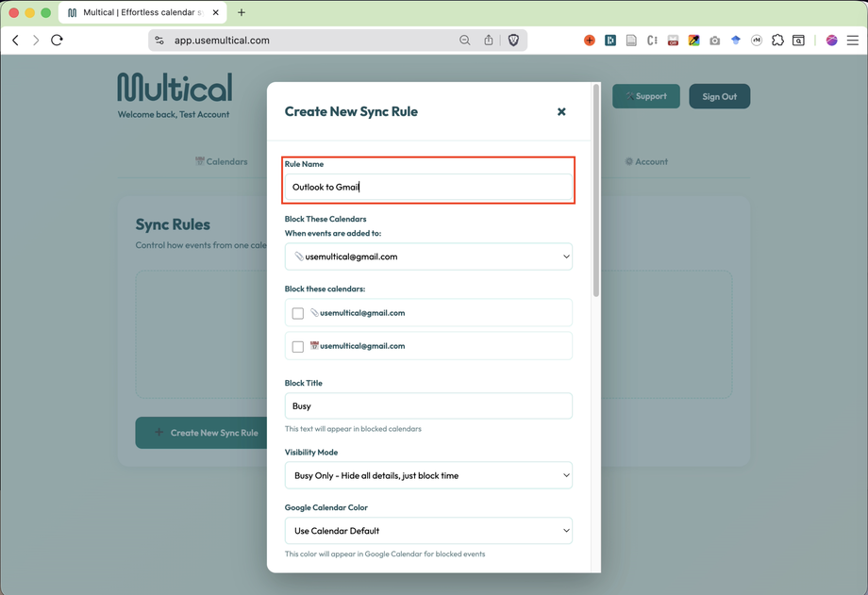Expand the 'When events are added to' dropdown
The image size is (868, 595).
pyautogui.click(x=428, y=256)
